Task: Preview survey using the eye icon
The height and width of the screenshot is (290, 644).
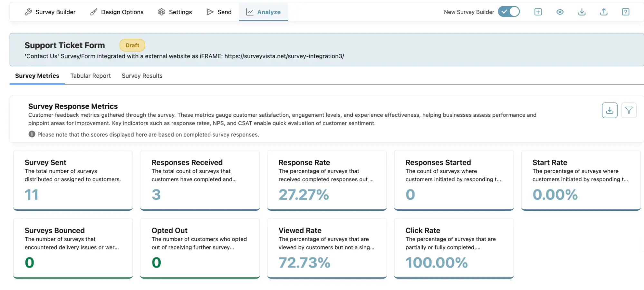Action: click(x=560, y=12)
